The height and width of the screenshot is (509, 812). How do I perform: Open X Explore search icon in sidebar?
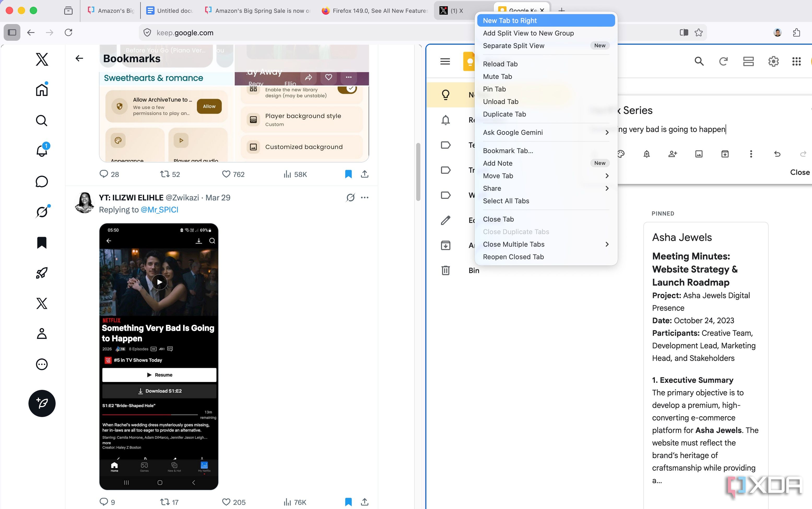pyautogui.click(x=42, y=120)
